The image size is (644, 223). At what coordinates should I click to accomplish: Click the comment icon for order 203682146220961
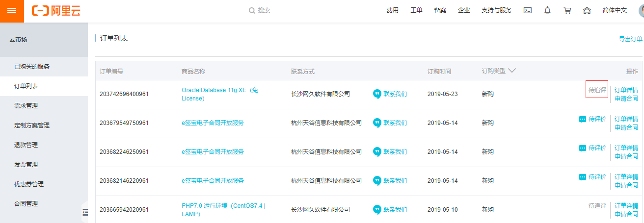(583, 177)
